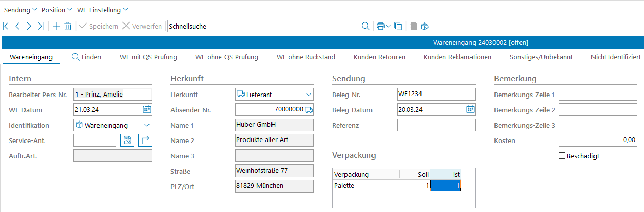The height and width of the screenshot is (212, 644).
Task: Click the magnifier icon in Schnellsuche
Action: 365,26
